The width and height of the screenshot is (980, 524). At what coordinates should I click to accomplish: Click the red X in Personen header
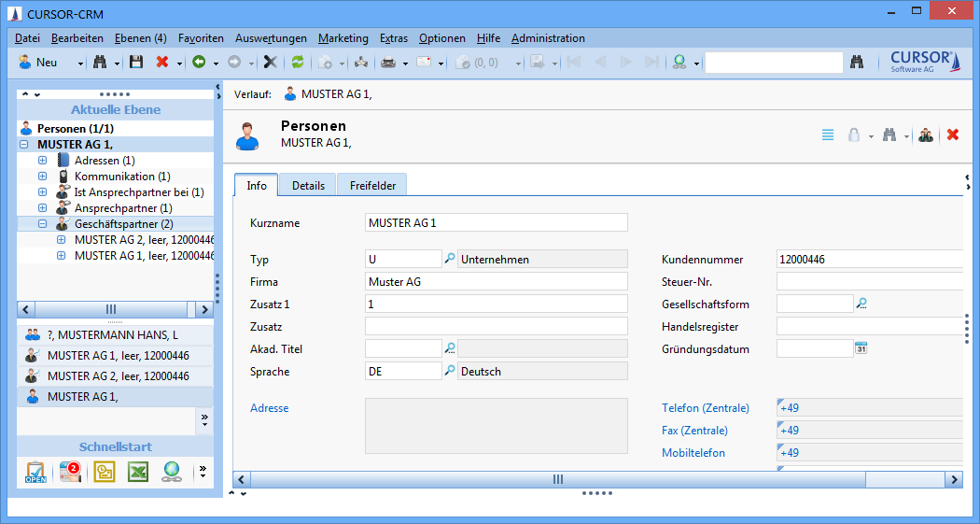coord(953,135)
